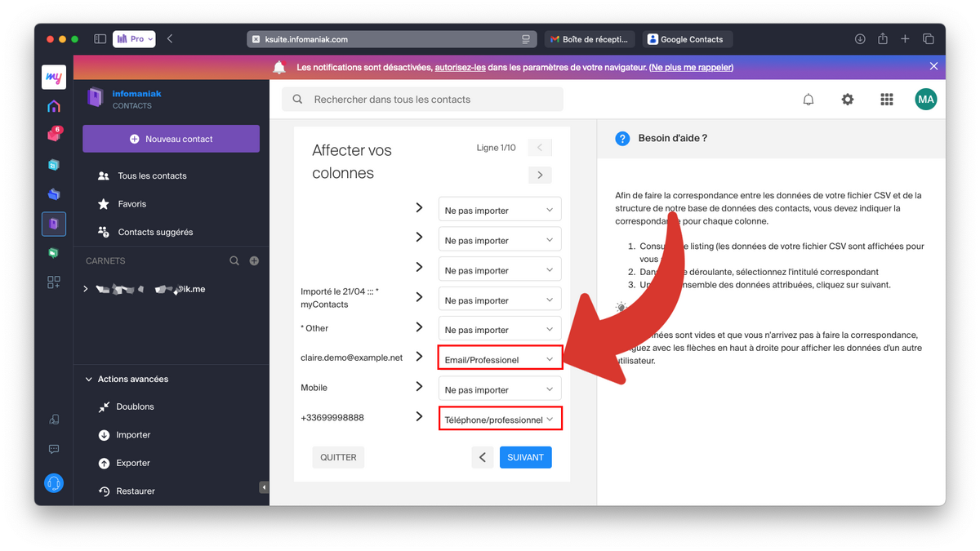This screenshot has height=551, width=980.
Task: Click the Safari share icon
Action: click(x=883, y=38)
